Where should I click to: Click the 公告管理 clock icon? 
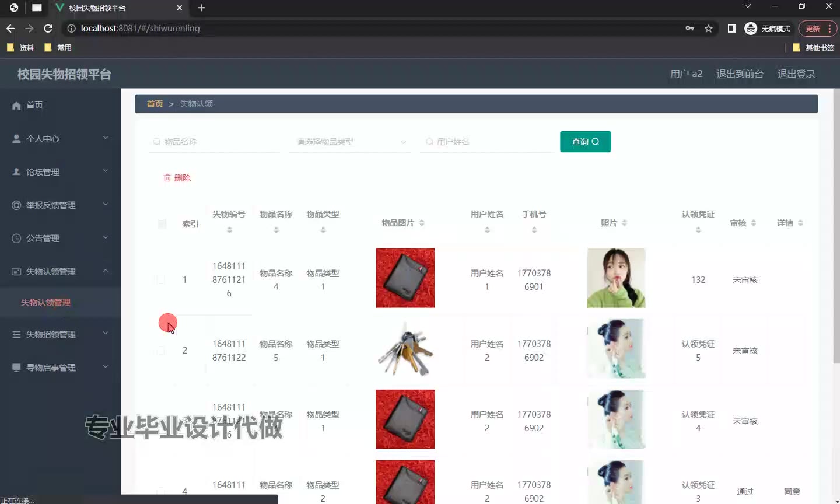(16, 239)
